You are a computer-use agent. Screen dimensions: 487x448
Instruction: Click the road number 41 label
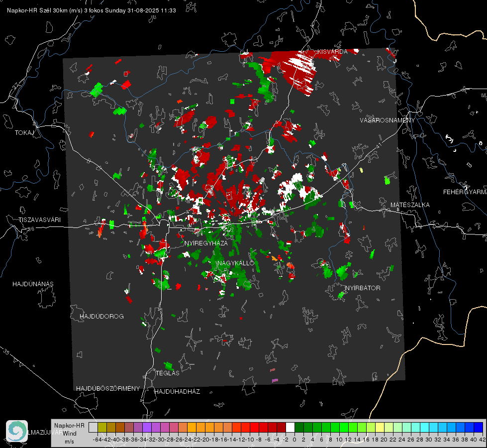tap(378, 145)
